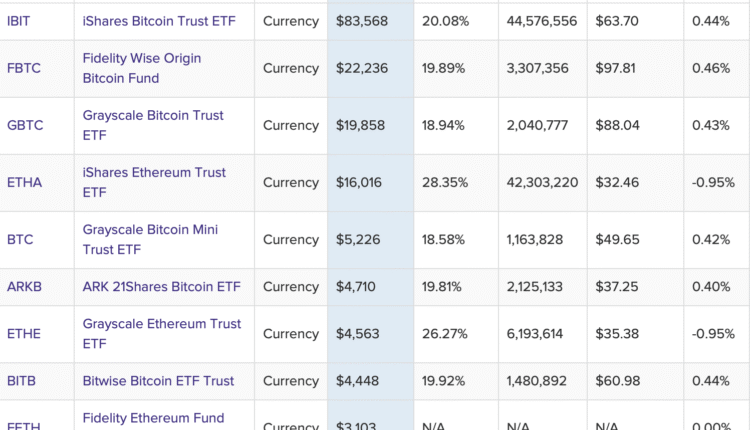Click the iShares Bitcoin Trust ETF link

(x=159, y=21)
